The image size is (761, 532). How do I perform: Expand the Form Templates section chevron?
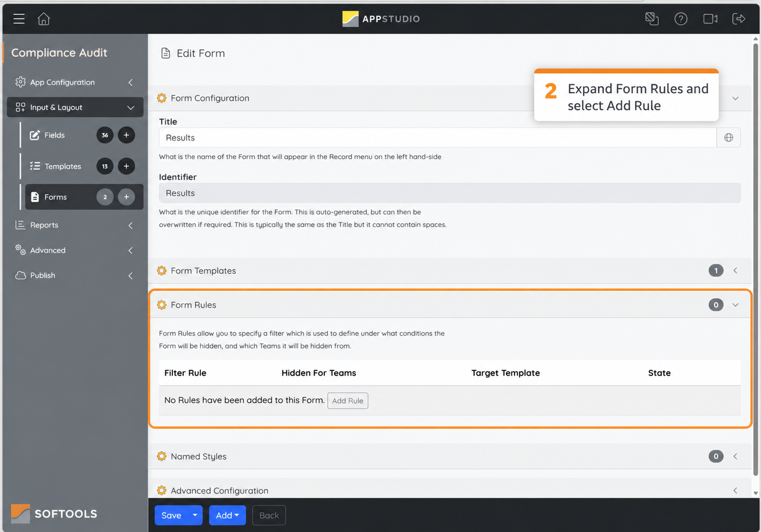click(735, 270)
